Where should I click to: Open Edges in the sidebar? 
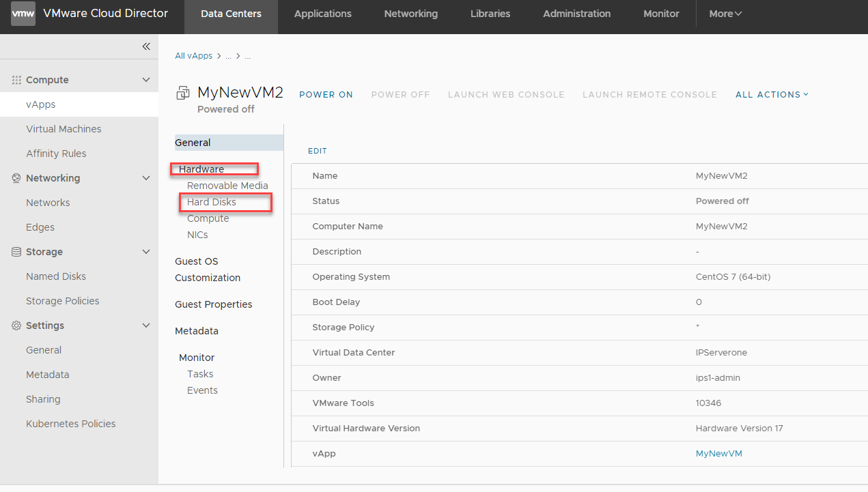(x=40, y=227)
